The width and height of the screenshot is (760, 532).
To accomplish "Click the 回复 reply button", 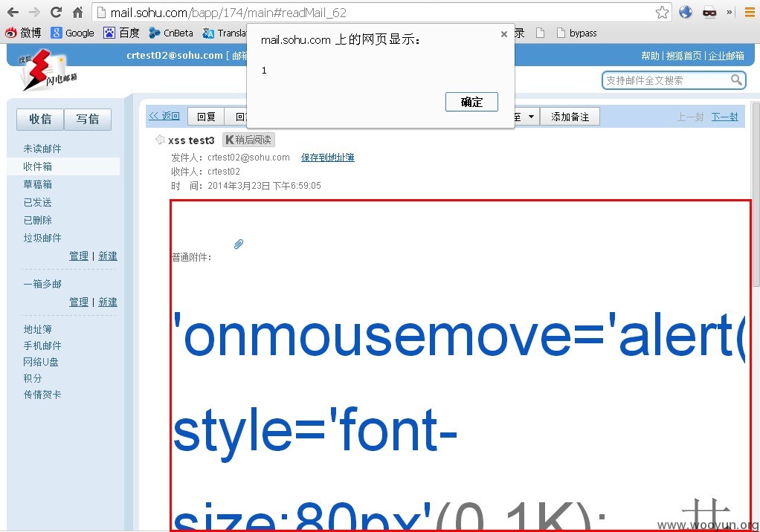I will [x=206, y=117].
